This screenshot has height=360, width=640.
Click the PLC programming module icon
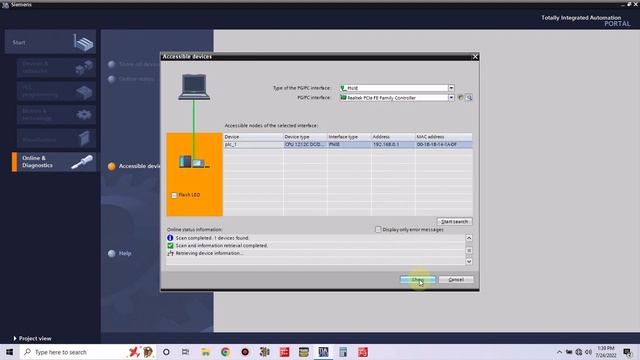click(x=84, y=92)
